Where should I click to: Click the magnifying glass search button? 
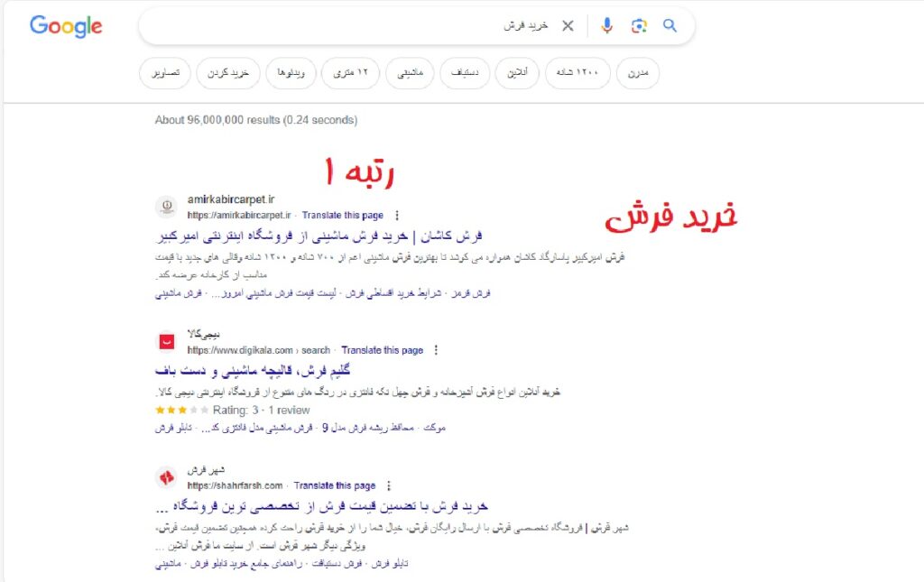pyautogui.click(x=670, y=25)
